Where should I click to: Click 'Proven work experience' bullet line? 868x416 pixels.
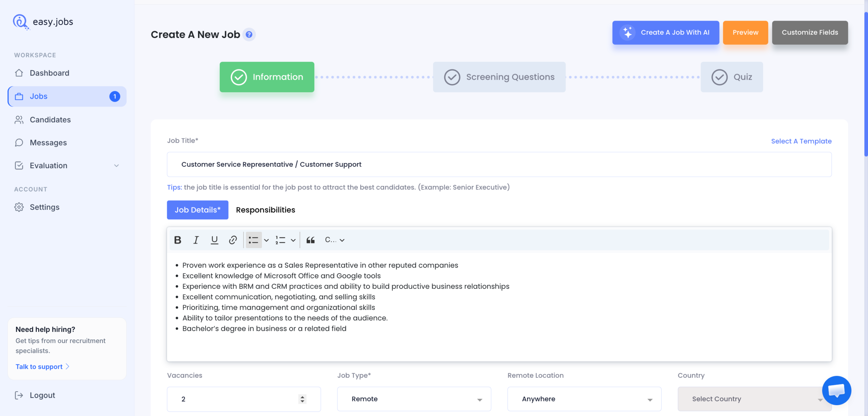pos(320,265)
